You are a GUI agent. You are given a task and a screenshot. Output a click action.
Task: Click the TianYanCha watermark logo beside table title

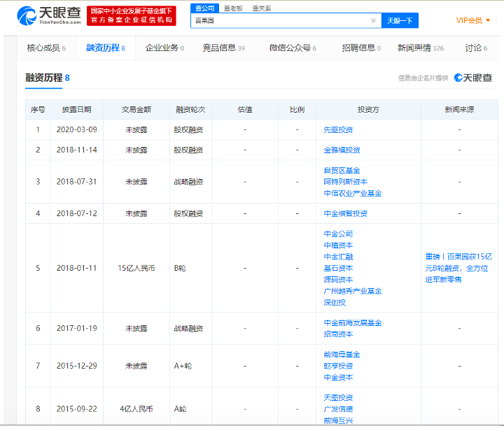click(473, 78)
